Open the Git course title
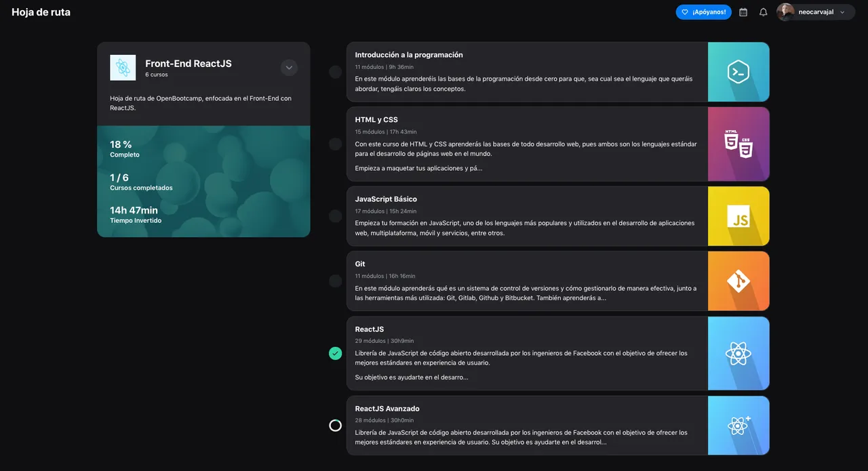Viewport: 868px width, 471px height. (x=360, y=264)
